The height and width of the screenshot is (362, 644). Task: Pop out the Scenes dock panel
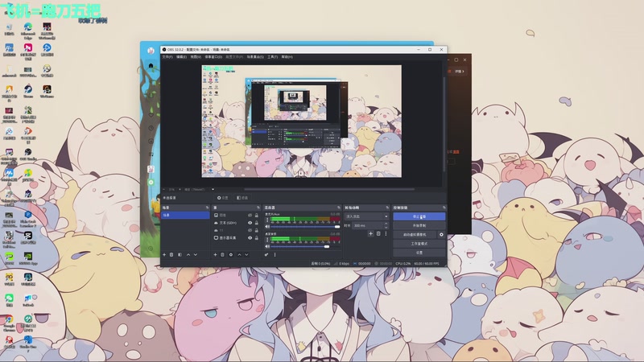(207, 208)
